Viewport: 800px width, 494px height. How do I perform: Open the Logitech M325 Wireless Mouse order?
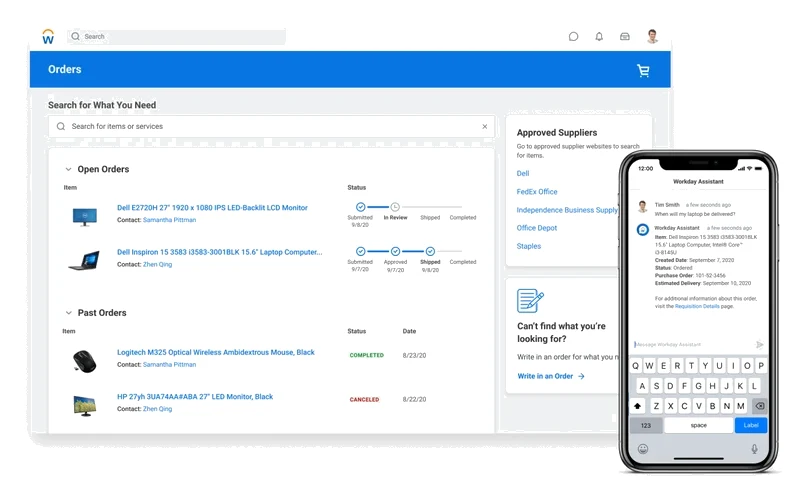[216, 352]
